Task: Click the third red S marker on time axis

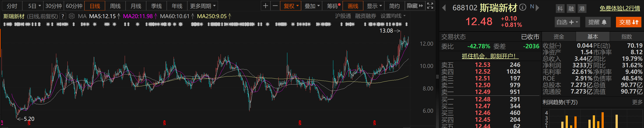Action: (x=300, y=123)
